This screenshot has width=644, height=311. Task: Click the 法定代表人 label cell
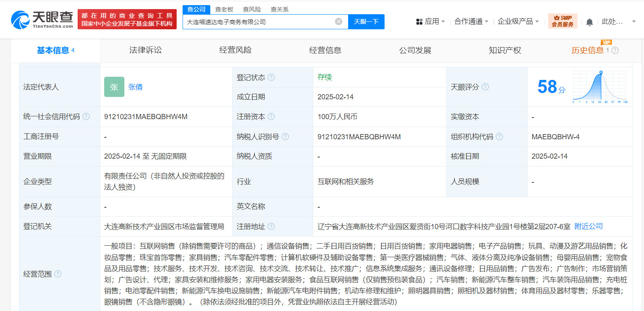click(59, 87)
